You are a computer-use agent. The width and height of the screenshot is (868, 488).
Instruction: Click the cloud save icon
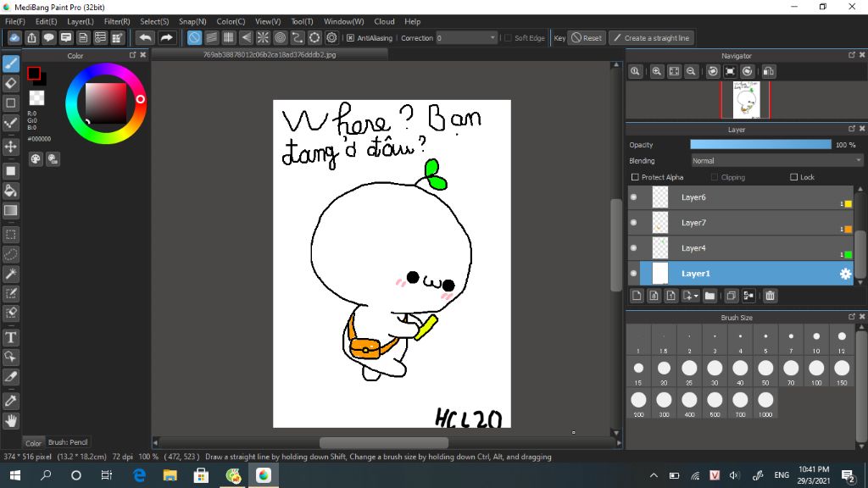(14, 37)
